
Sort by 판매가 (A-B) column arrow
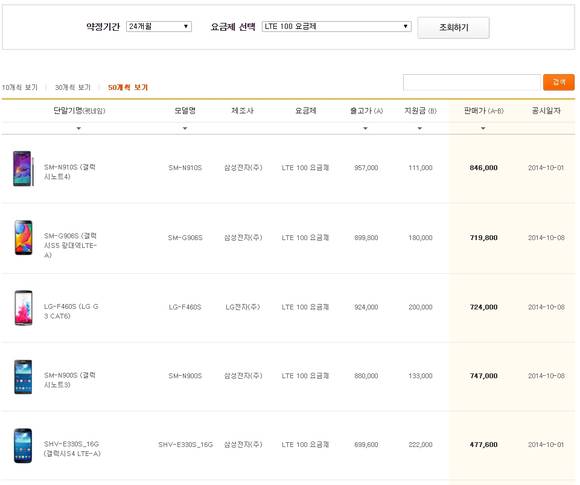(x=483, y=128)
